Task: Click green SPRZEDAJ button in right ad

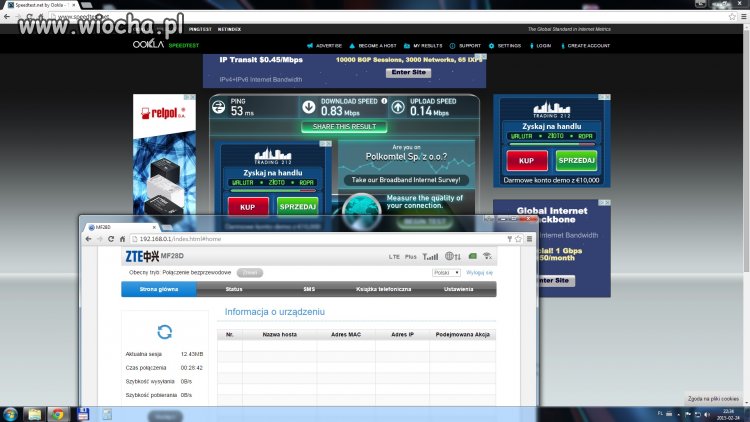Action: [576, 161]
